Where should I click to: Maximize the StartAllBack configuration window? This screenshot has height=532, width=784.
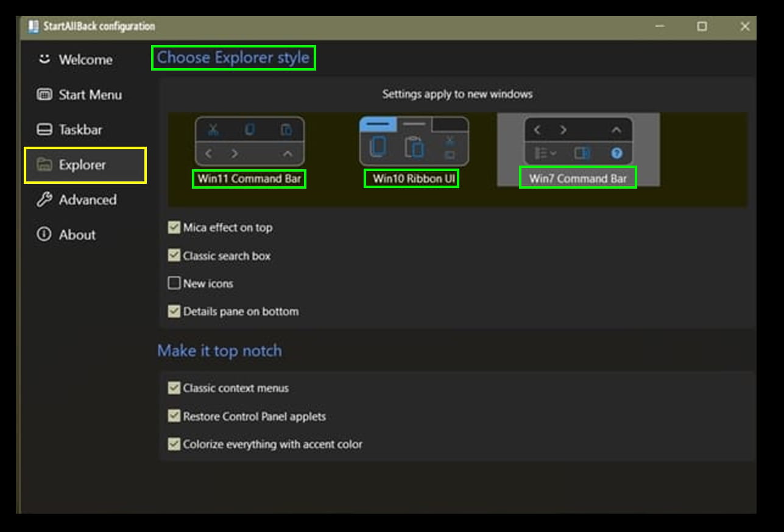point(702,26)
